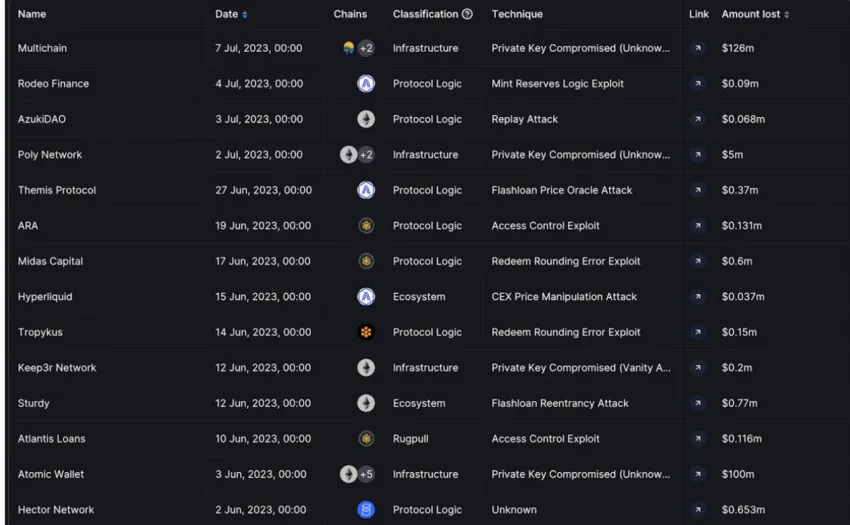Open the Sturdy protocol entry
850x525 pixels.
34,403
